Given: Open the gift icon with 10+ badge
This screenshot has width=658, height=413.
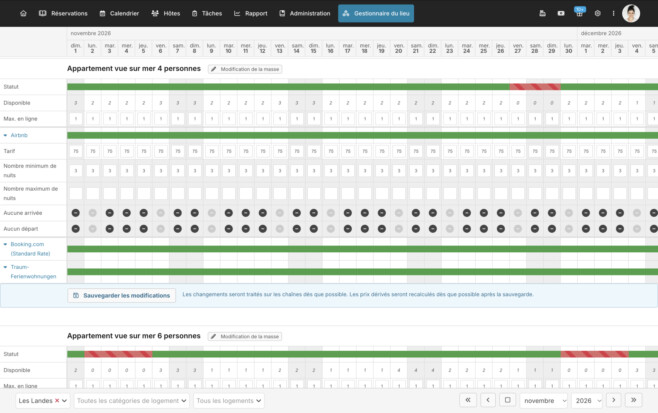Looking at the screenshot, I should [580, 13].
